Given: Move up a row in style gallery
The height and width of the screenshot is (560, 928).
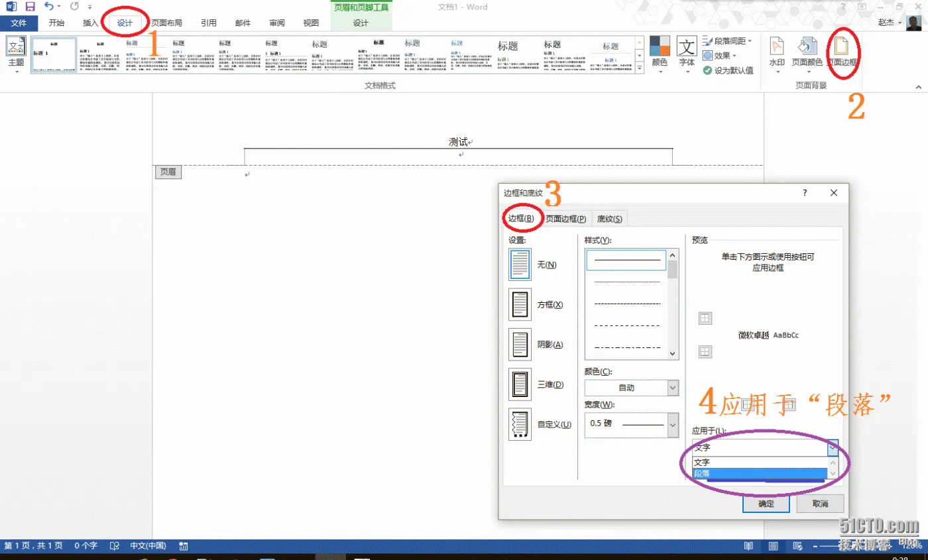Looking at the screenshot, I should coord(640,42).
